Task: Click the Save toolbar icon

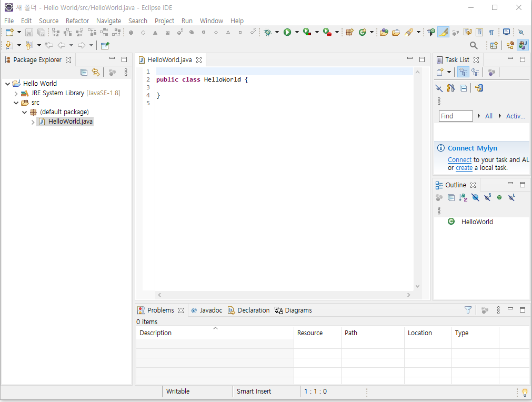Action: (x=29, y=32)
